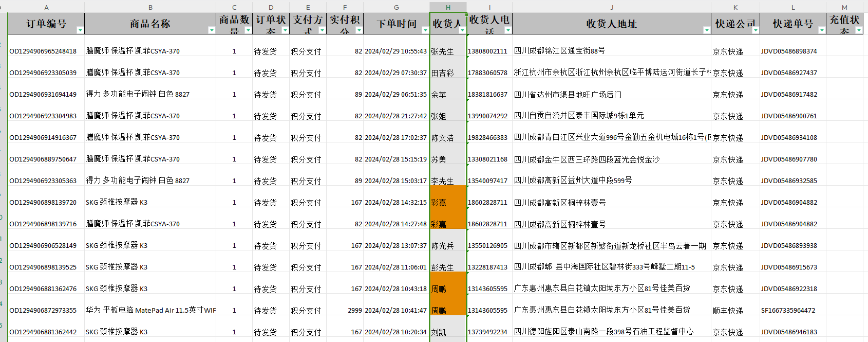Click timestamp 2024/02/28 10:20:34
The image size is (868, 342).
click(x=395, y=332)
